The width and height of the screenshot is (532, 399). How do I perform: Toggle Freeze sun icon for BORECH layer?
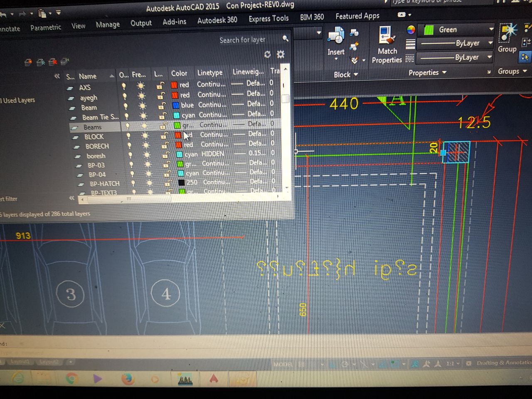click(145, 145)
